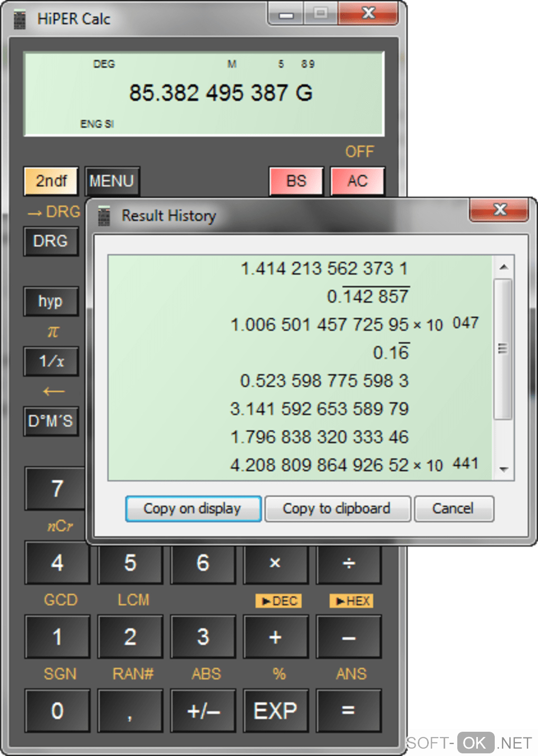Toggle hyperbolic mode with hyp key
This screenshot has width=538, height=756.
(x=51, y=301)
